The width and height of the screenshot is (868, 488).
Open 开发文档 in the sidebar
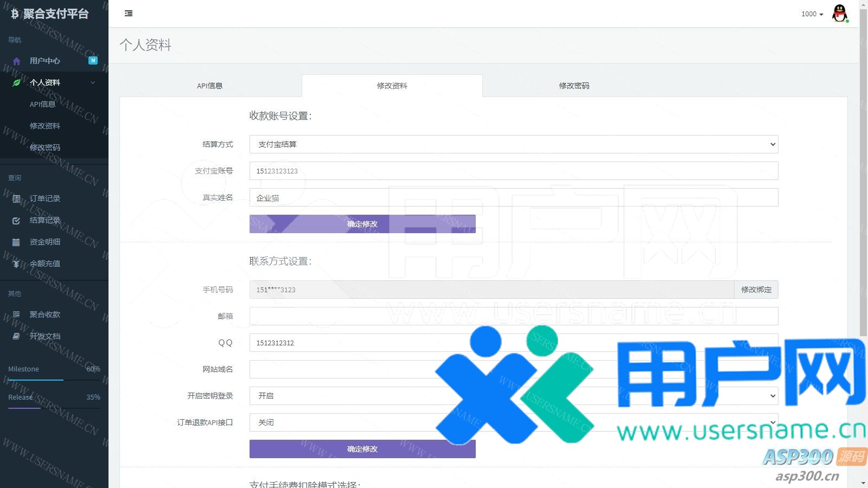[45, 336]
